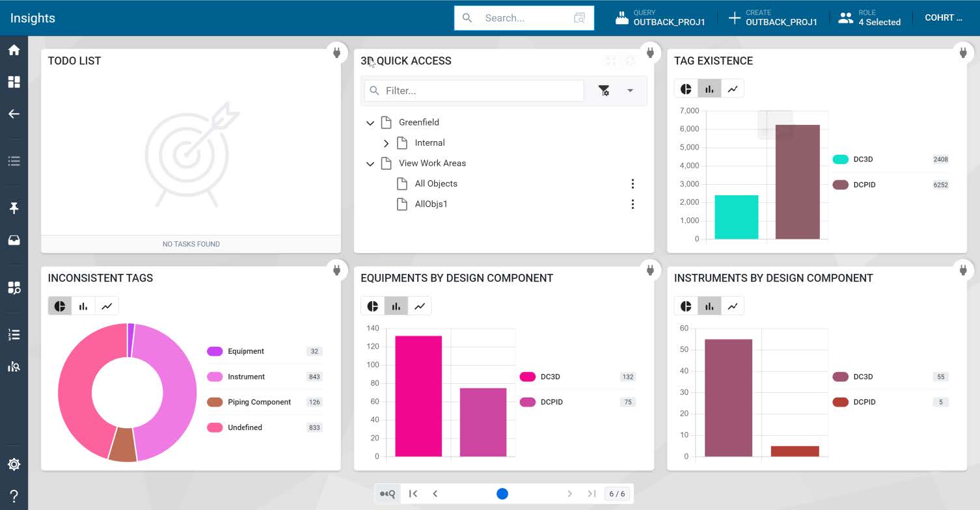Open the home icon in the sidebar
Screen dimensions: 980x510
14,50
